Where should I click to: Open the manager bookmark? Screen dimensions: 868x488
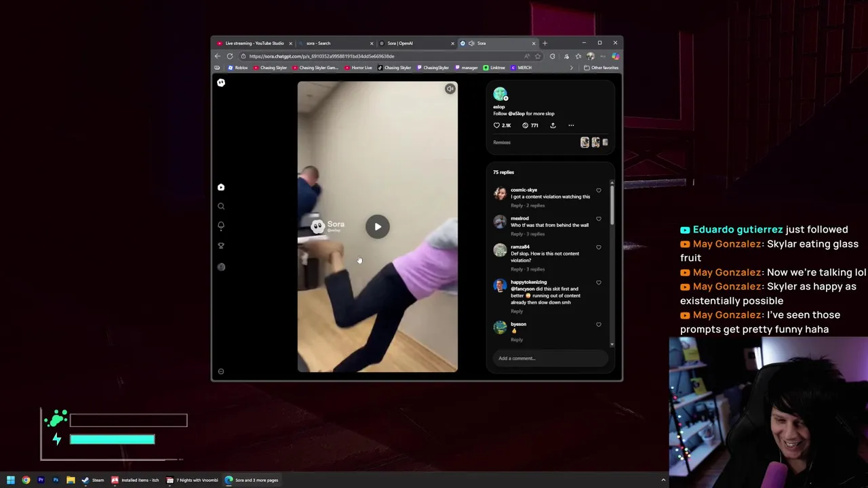[467, 68]
